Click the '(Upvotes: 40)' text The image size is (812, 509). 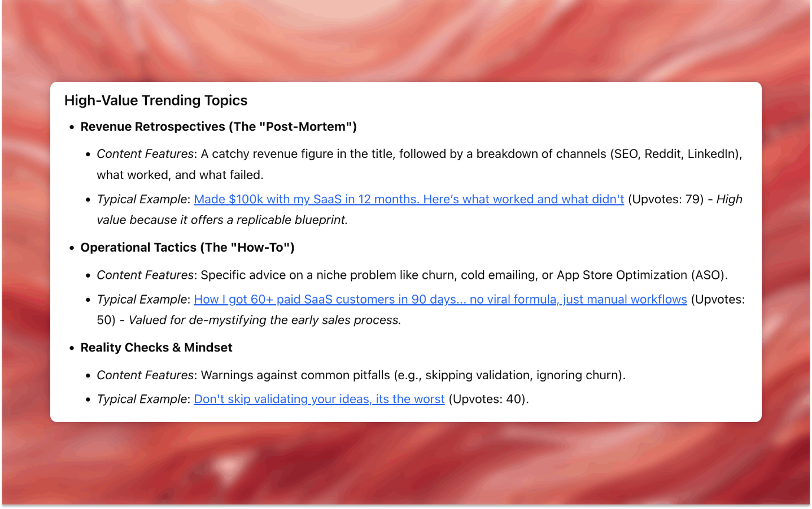coord(487,399)
